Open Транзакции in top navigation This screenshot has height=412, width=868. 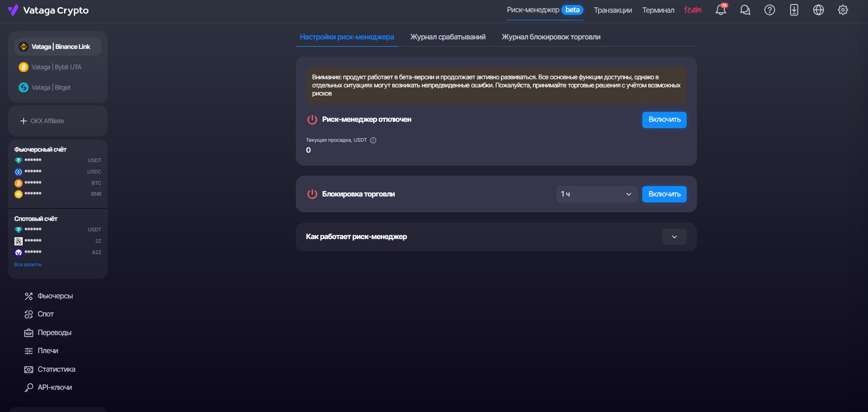(613, 10)
